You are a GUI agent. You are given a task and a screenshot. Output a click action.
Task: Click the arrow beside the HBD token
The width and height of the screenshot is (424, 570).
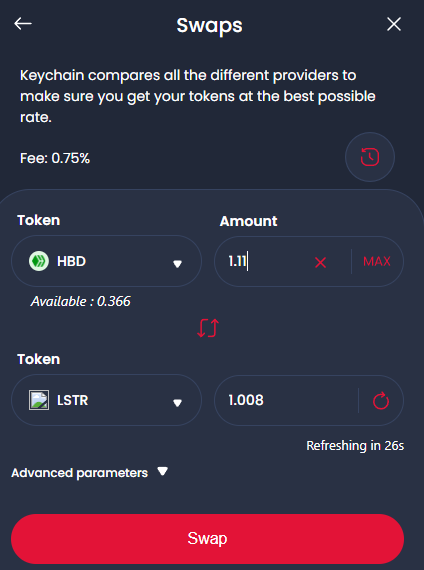177,264
